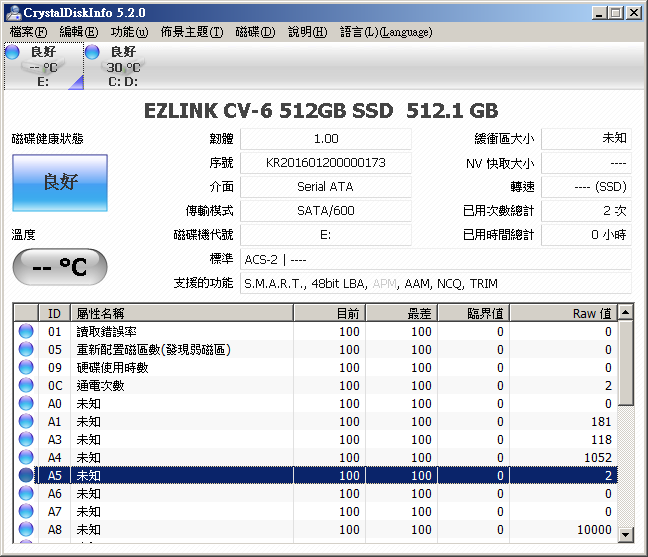
Task: Close the CrystalDiskInfo window
Action: 634,13
